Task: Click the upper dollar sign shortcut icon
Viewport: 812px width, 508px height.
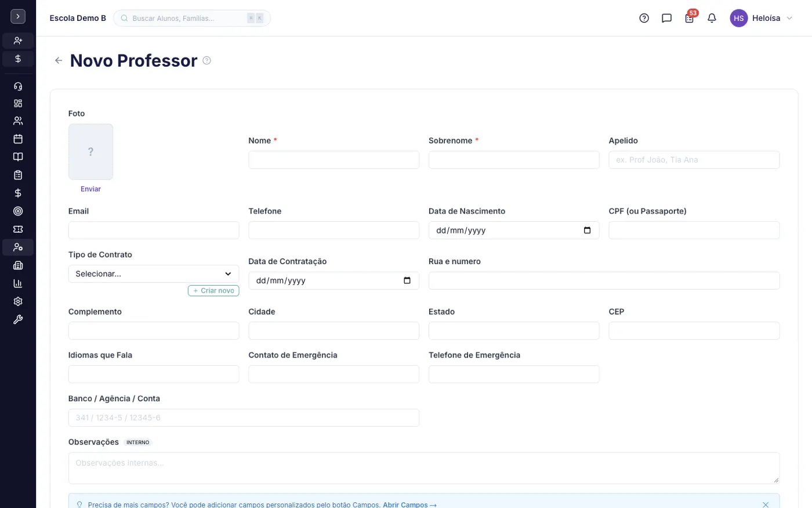Action: [18, 59]
